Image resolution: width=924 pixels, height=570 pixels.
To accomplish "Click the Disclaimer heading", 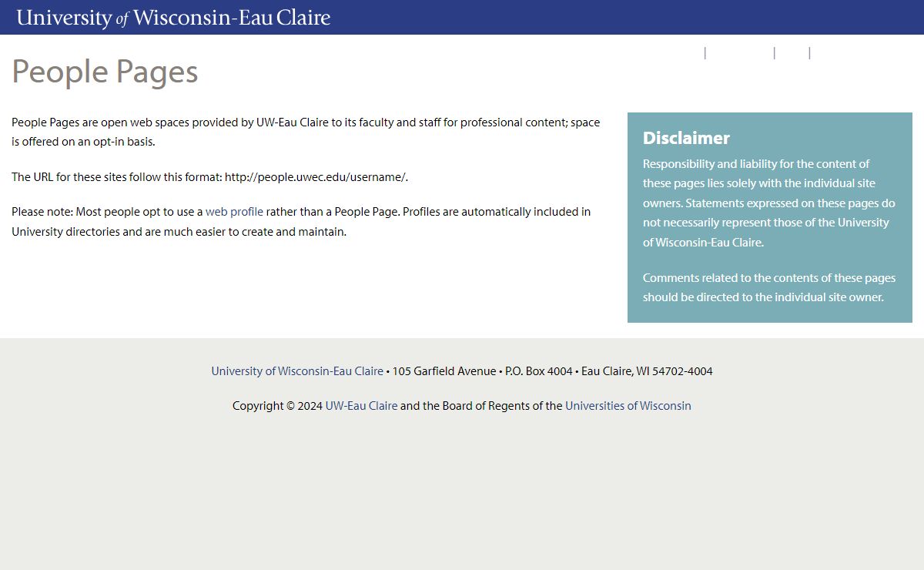I will coord(686,138).
